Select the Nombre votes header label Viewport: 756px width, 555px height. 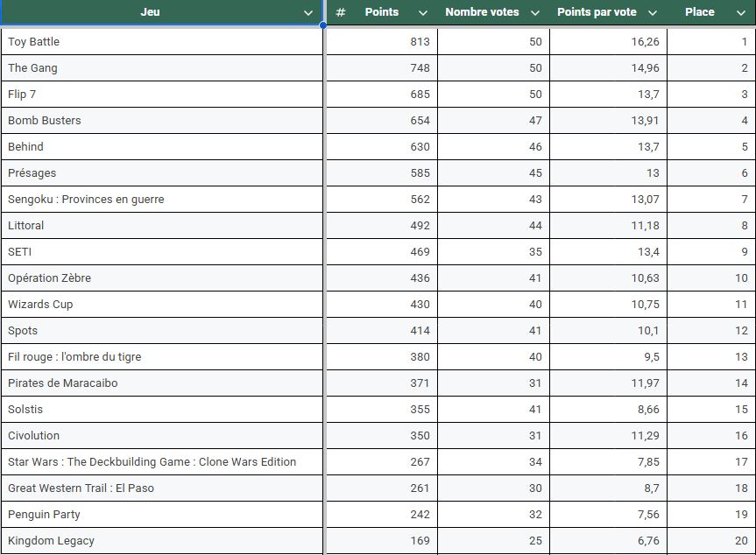(x=482, y=12)
